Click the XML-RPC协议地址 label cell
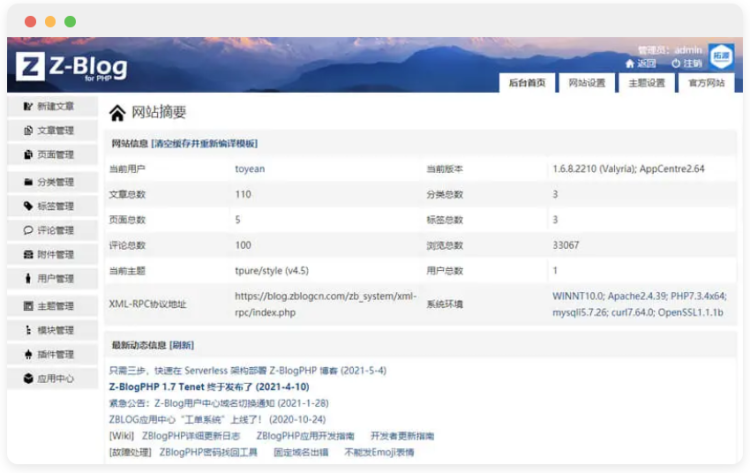The height and width of the screenshot is (473, 750). (147, 304)
